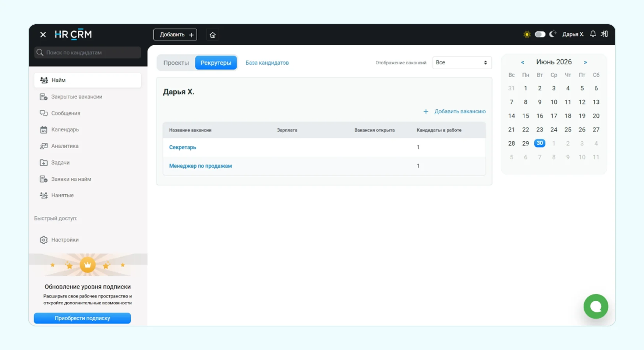Click the Найм people icon
The width and height of the screenshot is (644, 350).
click(44, 80)
